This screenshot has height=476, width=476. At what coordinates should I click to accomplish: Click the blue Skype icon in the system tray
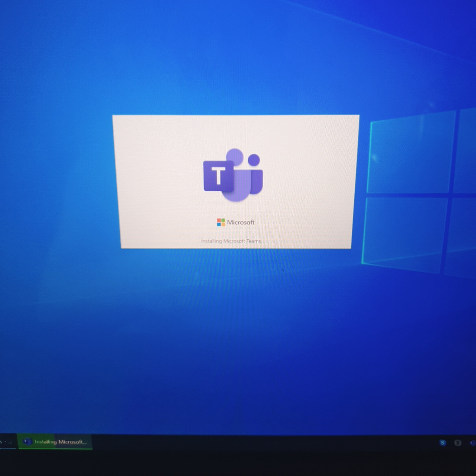(x=443, y=443)
